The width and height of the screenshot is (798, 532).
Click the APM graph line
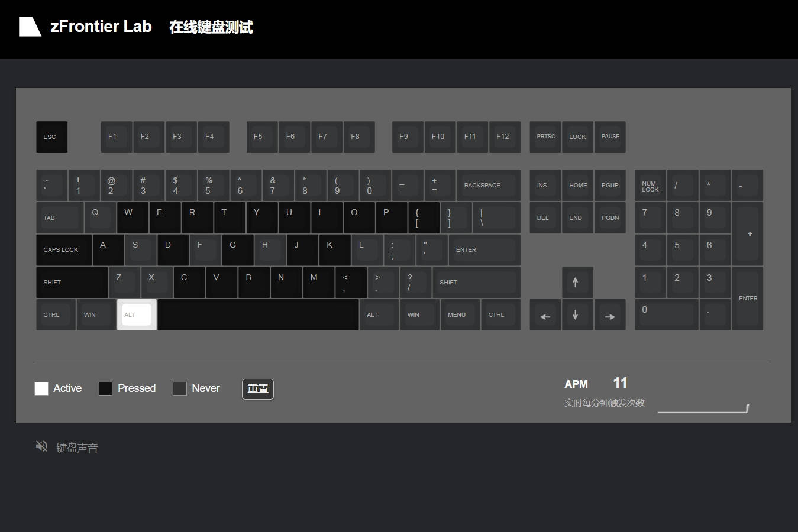pyautogui.click(x=704, y=408)
